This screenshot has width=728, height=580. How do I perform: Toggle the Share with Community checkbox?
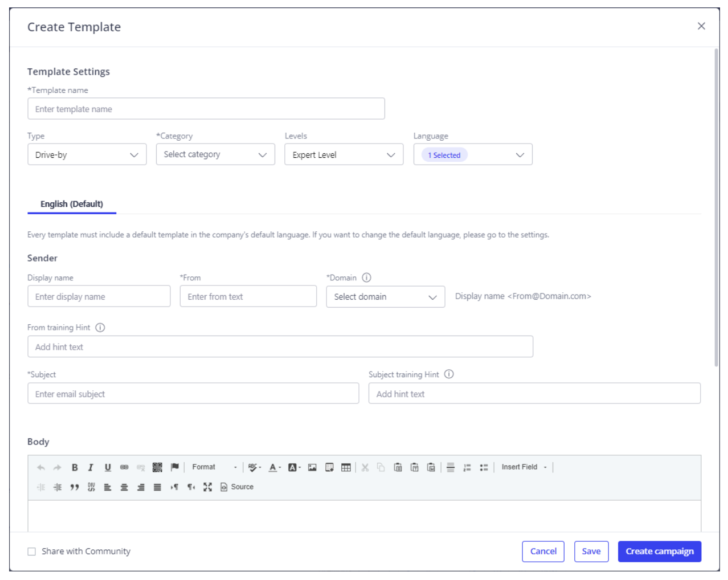(x=31, y=551)
